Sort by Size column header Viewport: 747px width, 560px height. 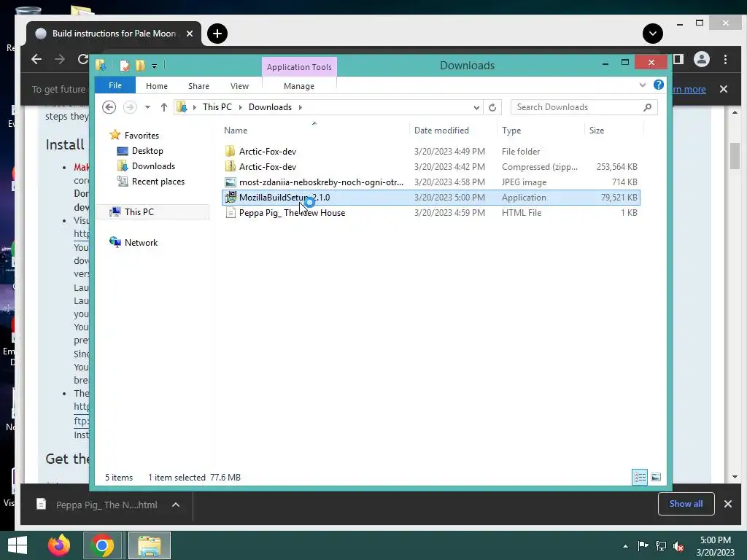point(597,131)
